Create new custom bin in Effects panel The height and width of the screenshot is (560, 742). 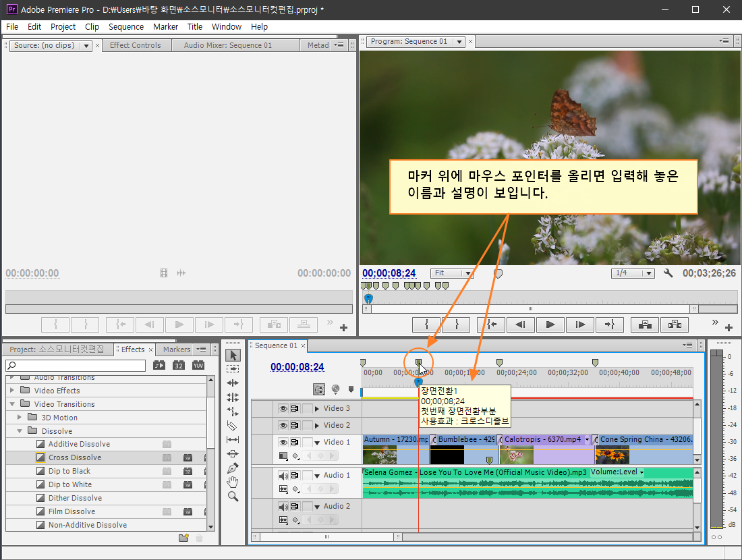[x=183, y=538]
